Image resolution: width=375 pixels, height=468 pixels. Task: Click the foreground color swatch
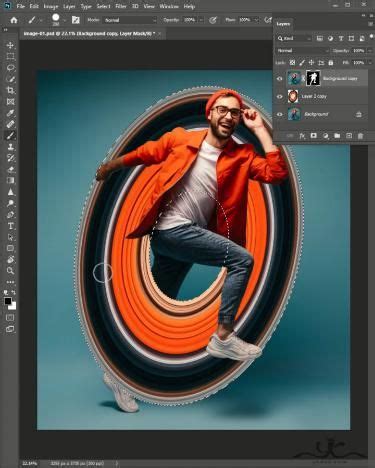pyautogui.click(x=8, y=301)
